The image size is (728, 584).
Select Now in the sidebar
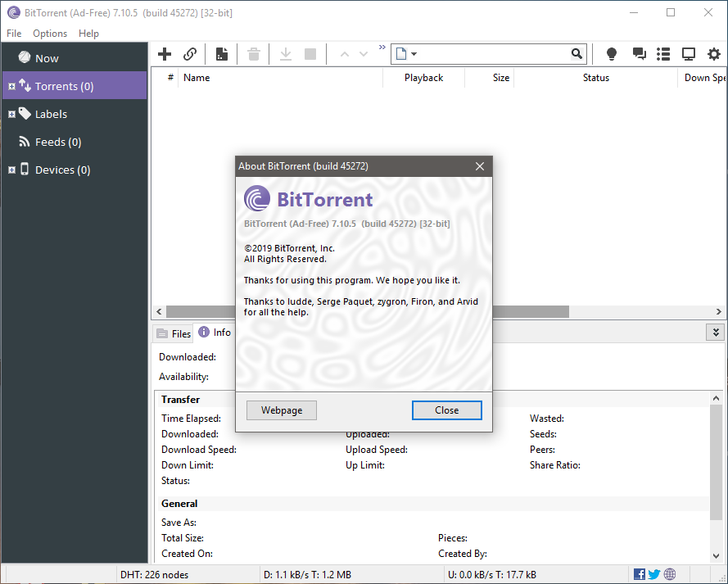pyautogui.click(x=47, y=58)
